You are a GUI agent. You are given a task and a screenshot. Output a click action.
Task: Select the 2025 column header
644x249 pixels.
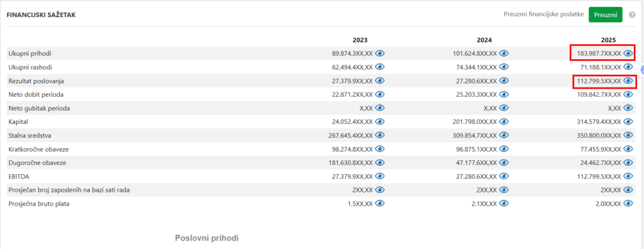point(608,40)
